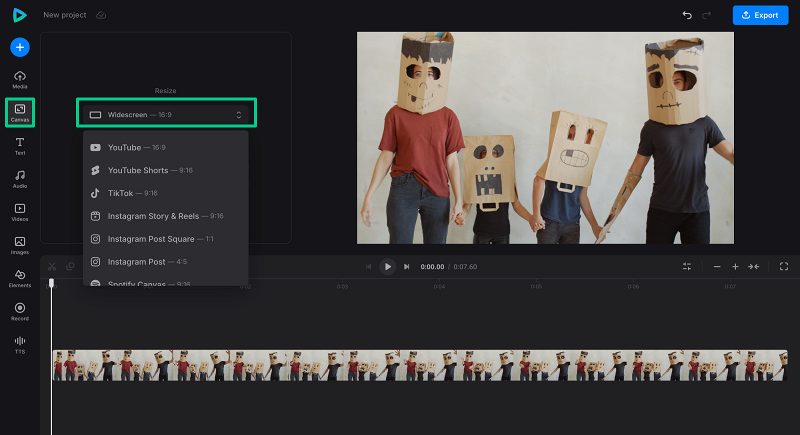Redo the last action
This screenshot has height=435, width=800.
(x=707, y=15)
